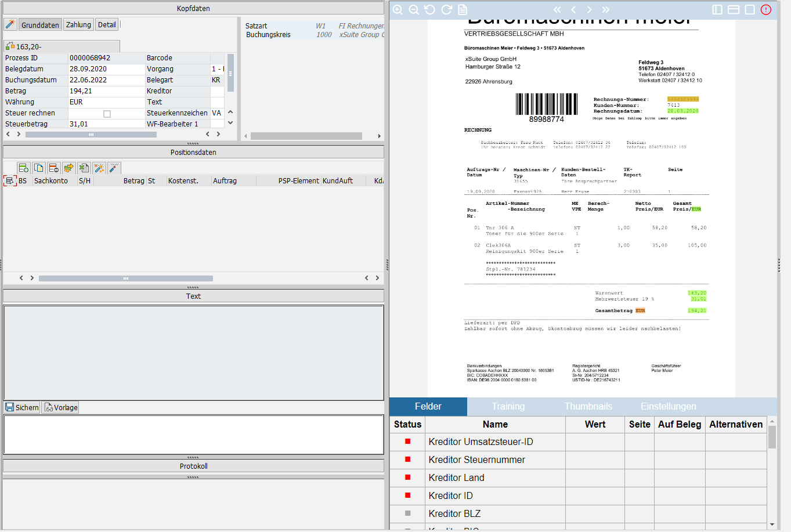The width and height of the screenshot is (791, 532).
Task: Open the Zahlung tab in Kopfdaten
Action: (x=78, y=24)
